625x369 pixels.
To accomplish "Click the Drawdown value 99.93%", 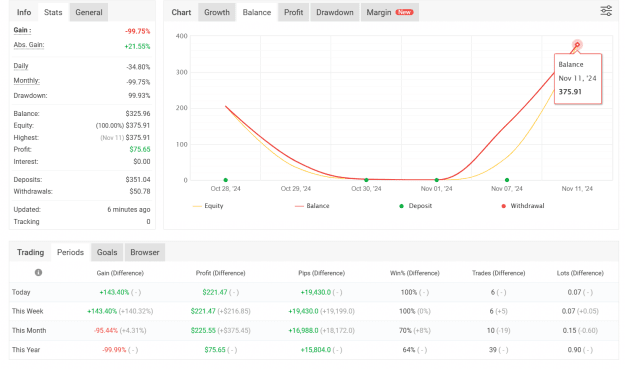I will coord(139,96).
